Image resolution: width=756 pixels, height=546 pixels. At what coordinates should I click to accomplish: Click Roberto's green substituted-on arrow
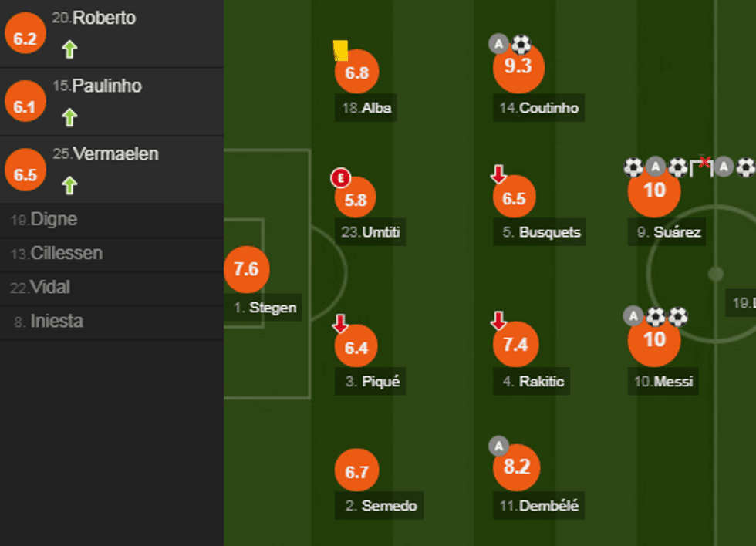pyautogui.click(x=69, y=50)
